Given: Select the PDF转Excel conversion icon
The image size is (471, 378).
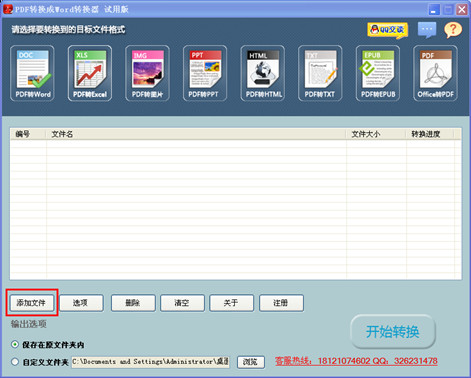Looking at the screenshot, I should click(90, 73).
